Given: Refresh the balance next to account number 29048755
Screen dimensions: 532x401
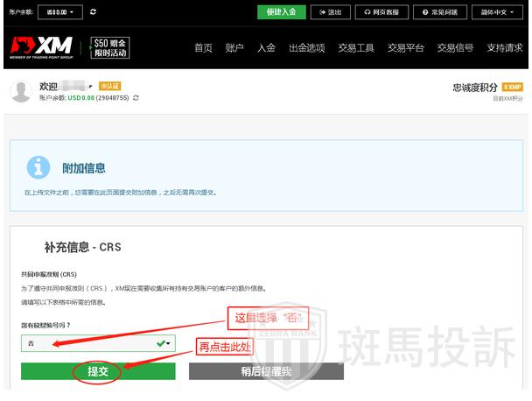Looking at the screenshot, I should (x=136, y=98).
